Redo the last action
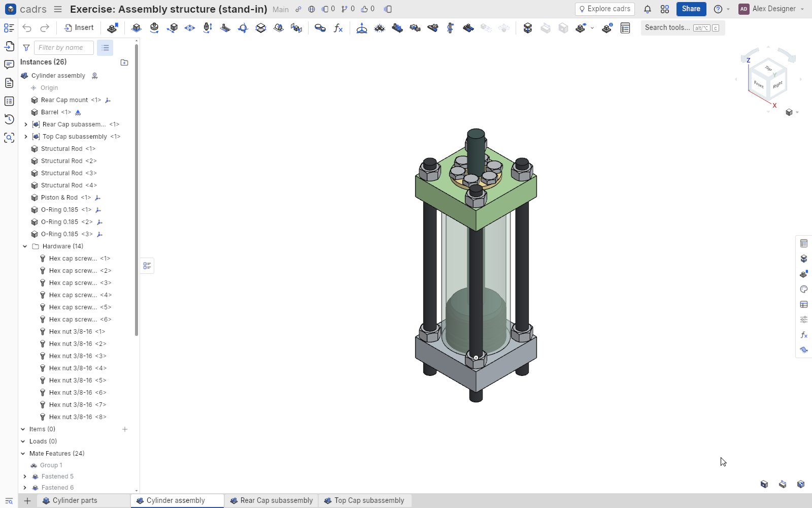The image size is (812, 508). 45,28
